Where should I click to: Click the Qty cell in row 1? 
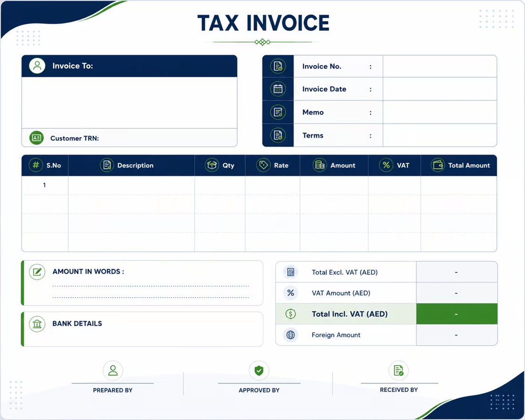220,185
